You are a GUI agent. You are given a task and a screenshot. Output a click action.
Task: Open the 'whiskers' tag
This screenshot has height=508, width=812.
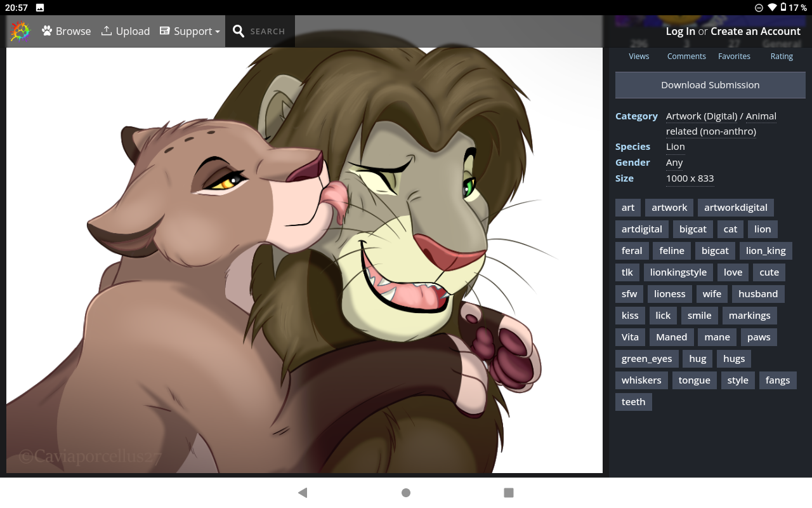point(641,380)
